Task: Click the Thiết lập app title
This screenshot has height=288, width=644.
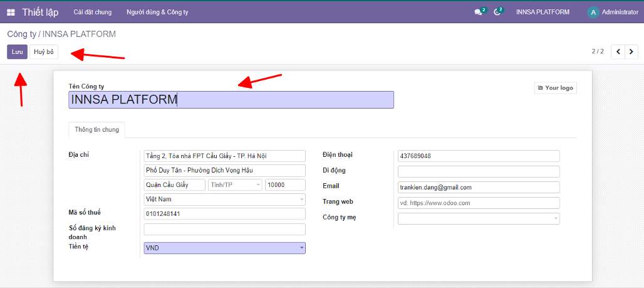Action: (40, 13)
